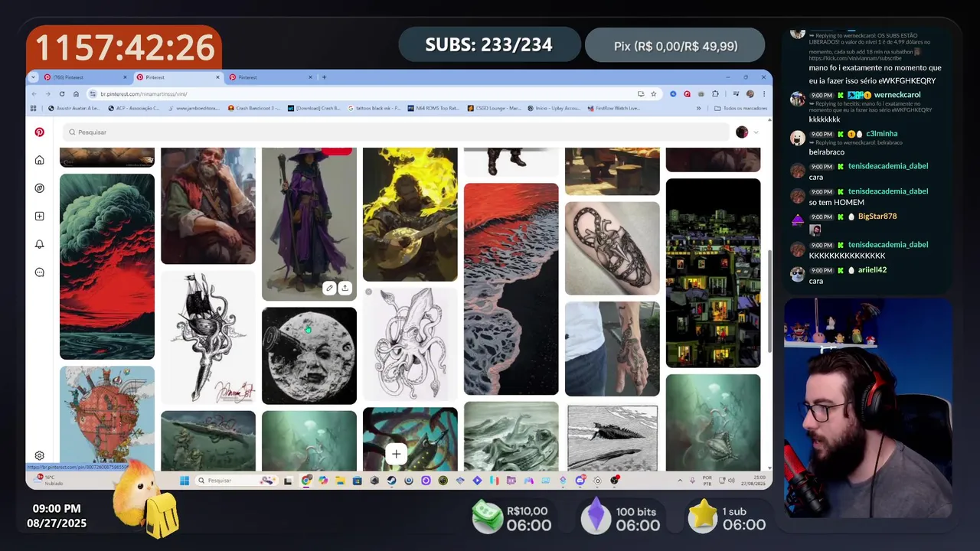Click the browser forward arrow
The image size is (980, 551).
(x=48, y=93)
